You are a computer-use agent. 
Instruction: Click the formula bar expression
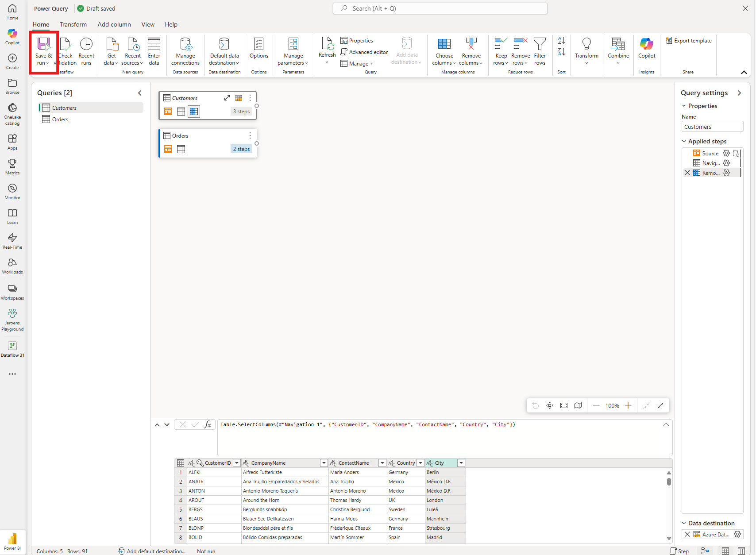pyautogui.click(x=368, y=424)
